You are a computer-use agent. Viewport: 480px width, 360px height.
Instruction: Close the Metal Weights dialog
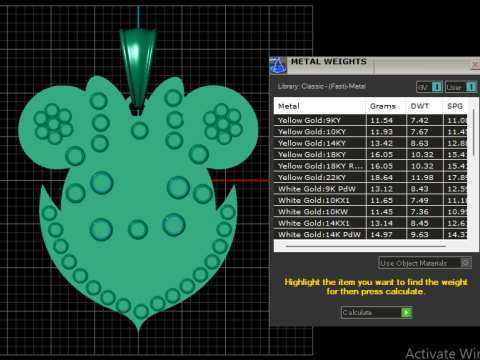click(x=475, y=65)
